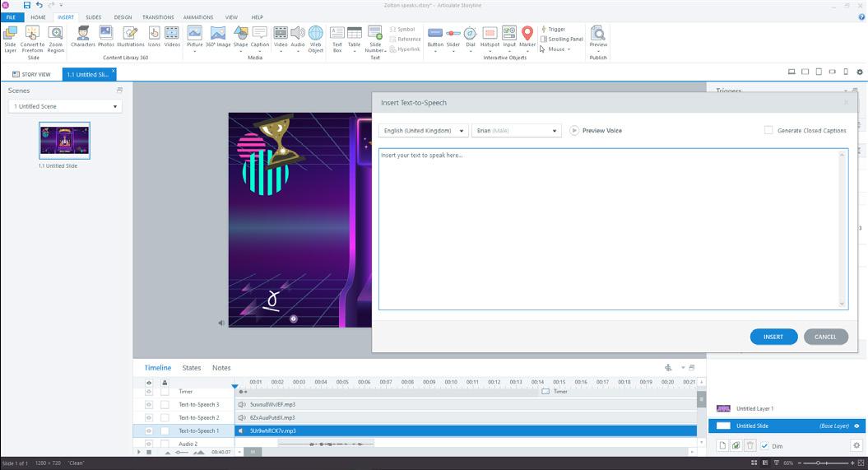Insert a Slide Number

point(375,39)
